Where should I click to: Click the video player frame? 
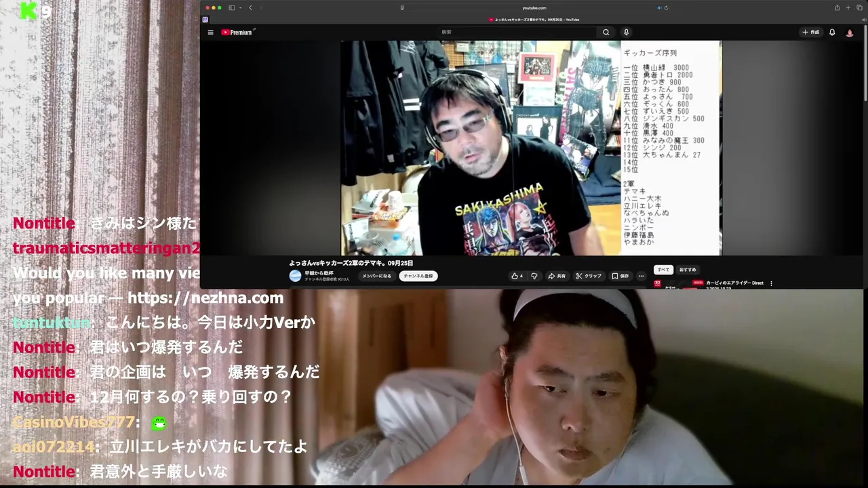click(x=531, y=148)
